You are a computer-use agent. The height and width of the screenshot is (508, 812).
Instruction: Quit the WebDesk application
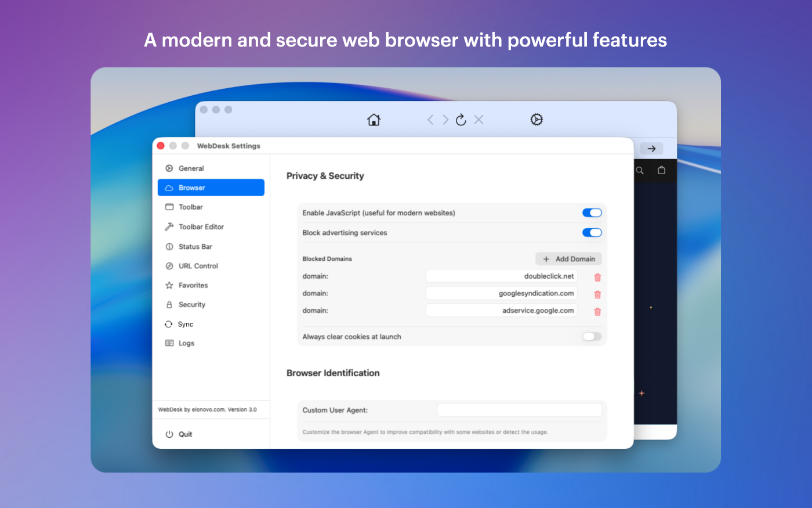185,434
